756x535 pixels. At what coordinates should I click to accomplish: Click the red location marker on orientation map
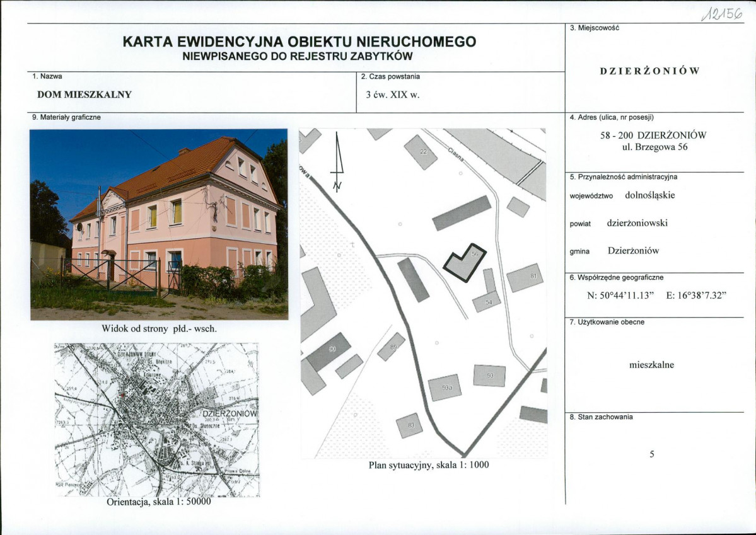(123, 395)
